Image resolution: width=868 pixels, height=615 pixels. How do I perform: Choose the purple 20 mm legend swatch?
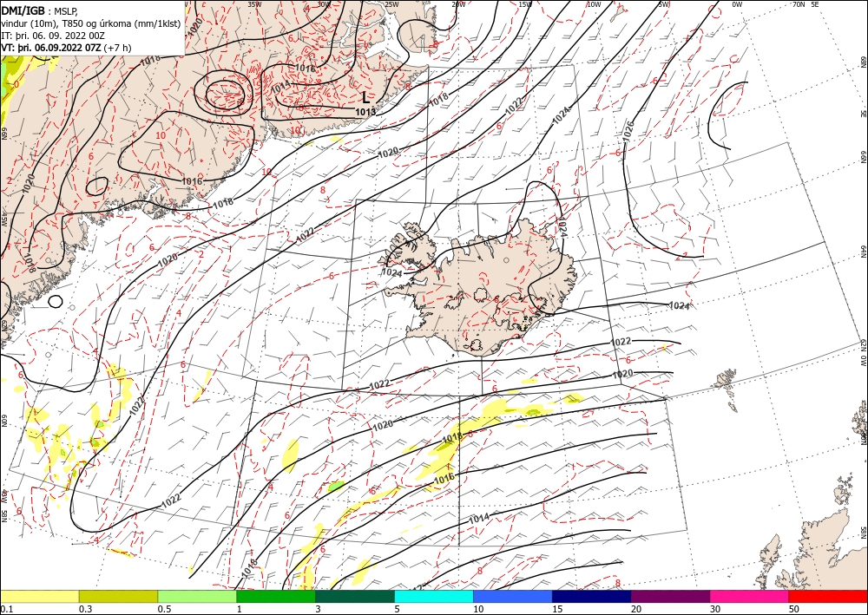pyautogui.click(x=670, y=596)
